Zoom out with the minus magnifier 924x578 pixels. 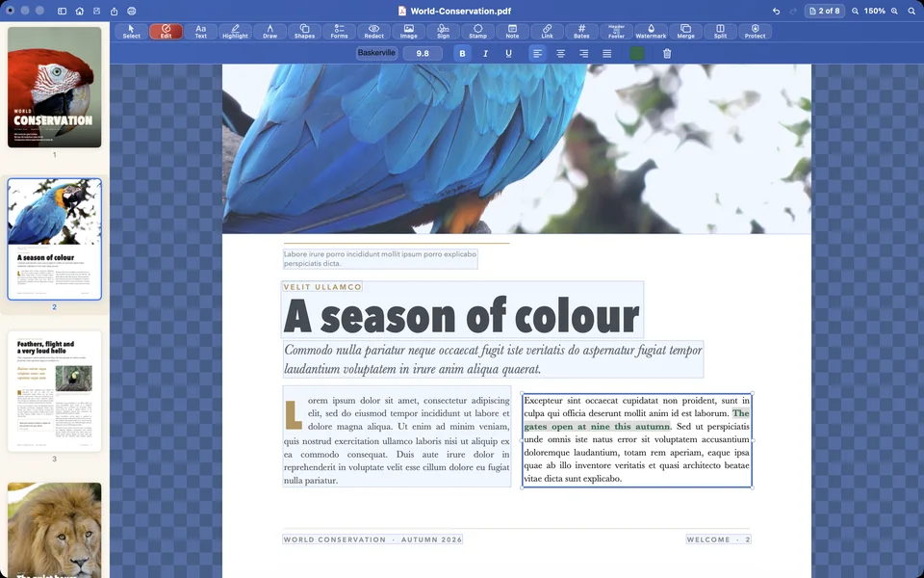coord(855,12)
